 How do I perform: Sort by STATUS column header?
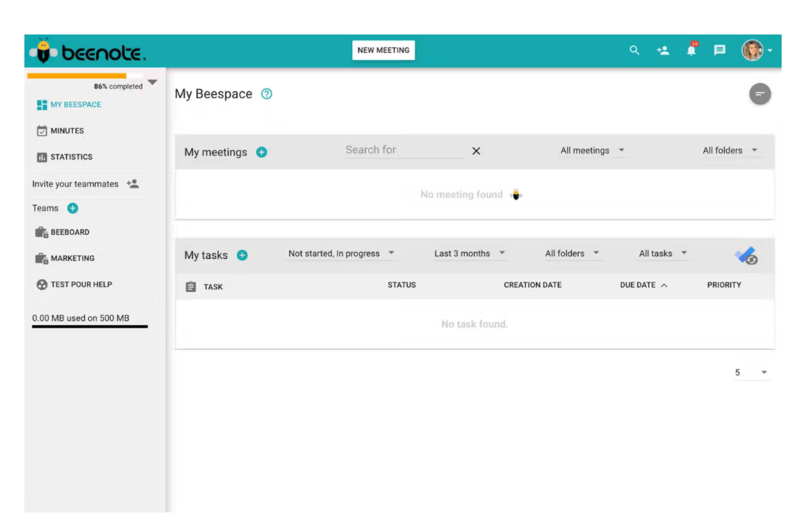coord(402,285)
